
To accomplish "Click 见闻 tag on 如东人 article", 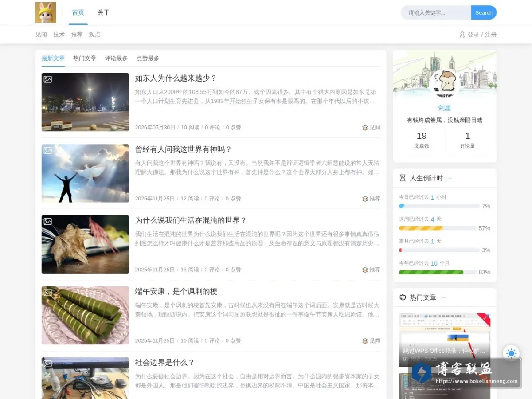I will (x=375, y=128).
